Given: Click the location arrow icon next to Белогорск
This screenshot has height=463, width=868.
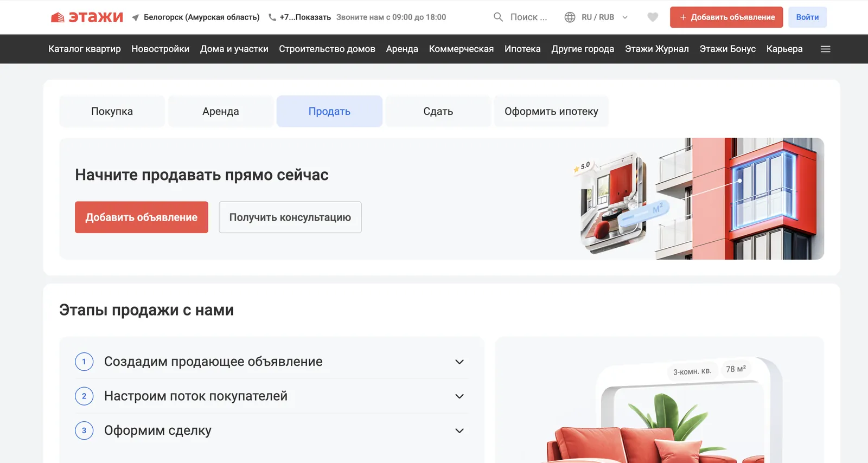Looking at the screenshot, I should pos(136,17).
